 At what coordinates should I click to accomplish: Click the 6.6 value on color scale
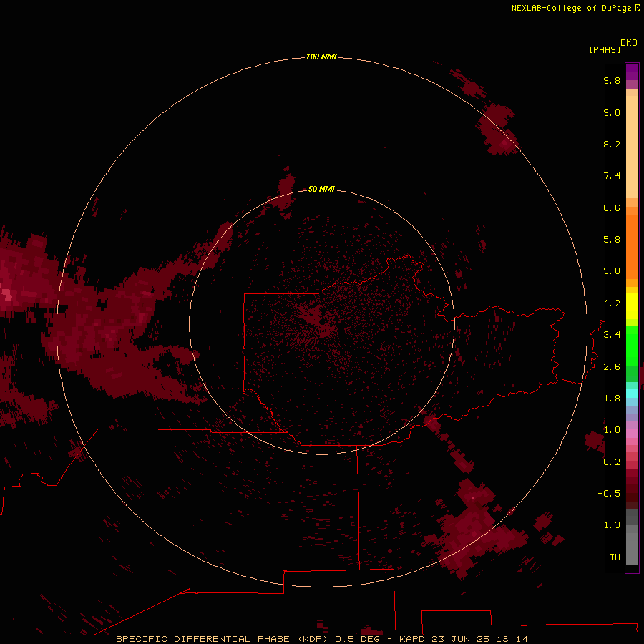pos(612,208)
